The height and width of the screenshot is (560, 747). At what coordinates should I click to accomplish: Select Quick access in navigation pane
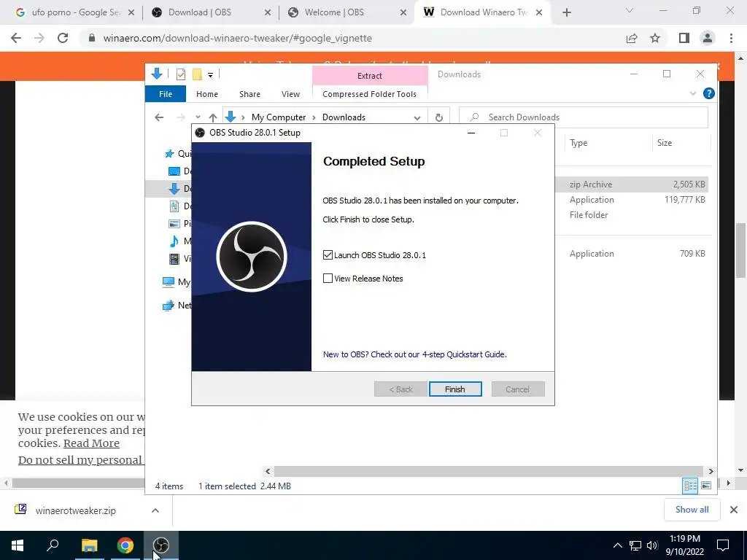point(177,153)
